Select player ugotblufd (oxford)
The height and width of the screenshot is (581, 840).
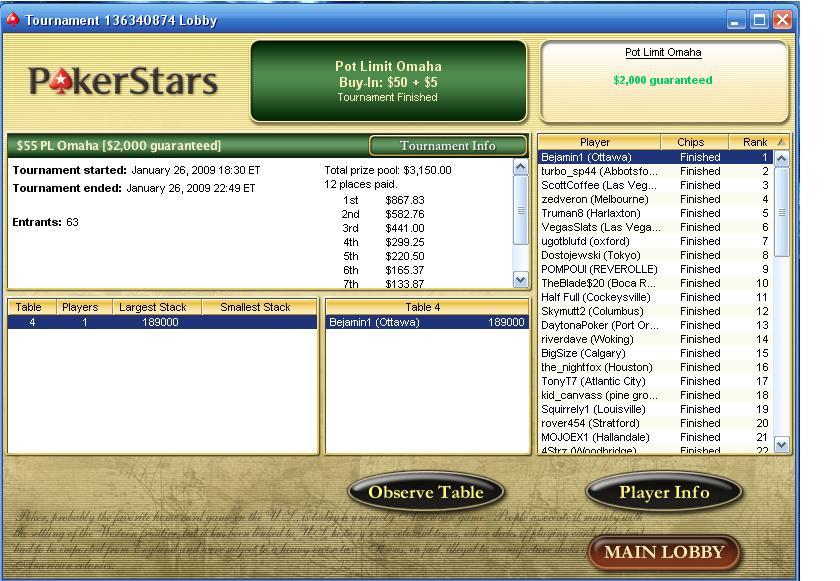click(x=656, y=242)
